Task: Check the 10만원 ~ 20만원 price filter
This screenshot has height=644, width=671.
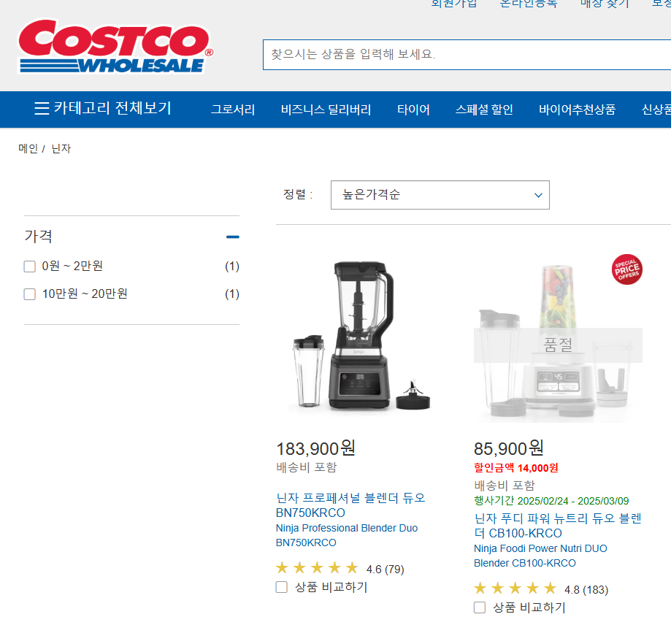Action: click(x=29, y=294)
